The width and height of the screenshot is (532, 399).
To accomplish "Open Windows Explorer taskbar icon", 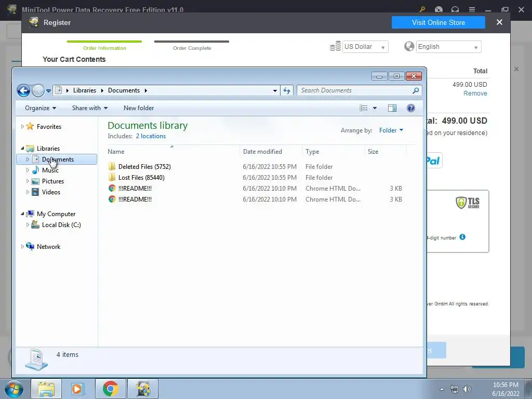I will click(46, 389).
